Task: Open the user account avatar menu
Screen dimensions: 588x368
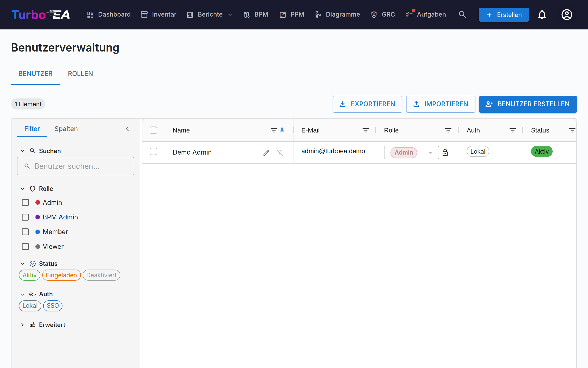Action: (x=567, y=14)
